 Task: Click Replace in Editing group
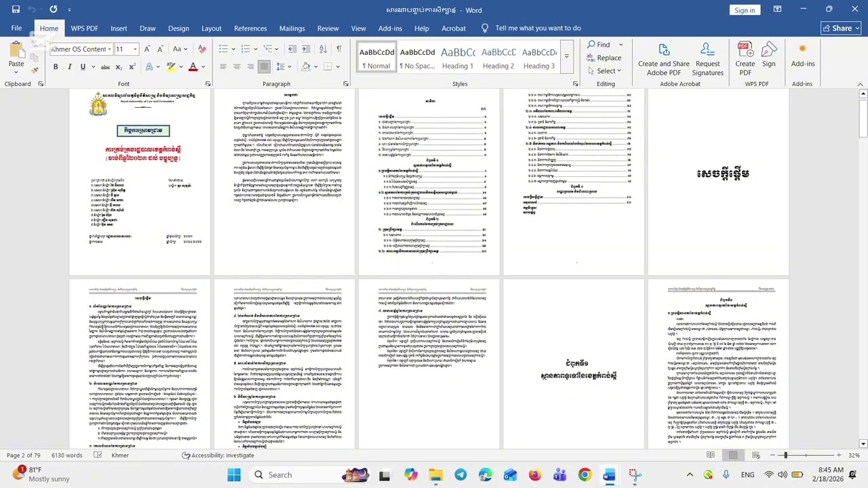point(604,58)
